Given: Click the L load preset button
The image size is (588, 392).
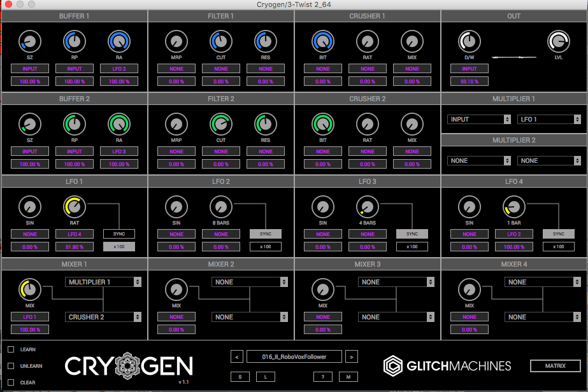Looking at the screenshot, I should (266, 377).
